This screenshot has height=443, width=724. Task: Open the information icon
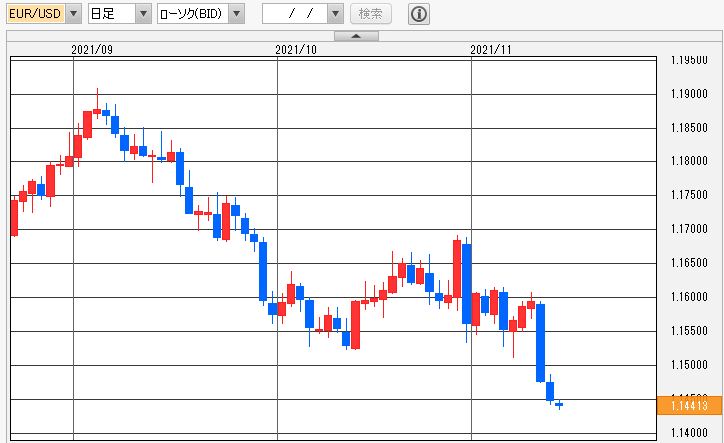click(419, 14)
